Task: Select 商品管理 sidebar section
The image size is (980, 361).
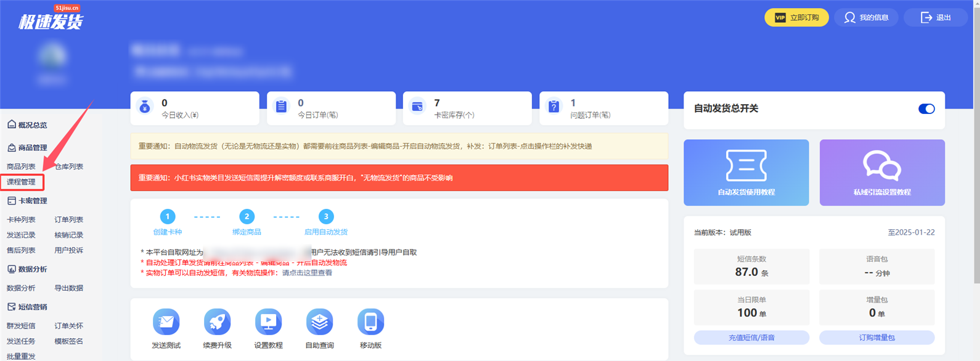Action: [x=27, y=148]
